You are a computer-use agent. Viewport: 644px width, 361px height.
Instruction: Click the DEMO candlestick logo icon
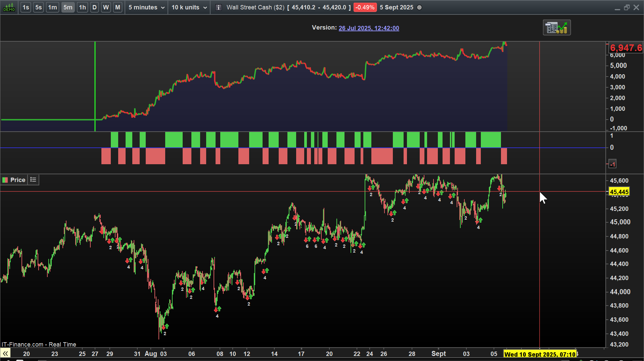pyautogui.click(x=9, y=7)
